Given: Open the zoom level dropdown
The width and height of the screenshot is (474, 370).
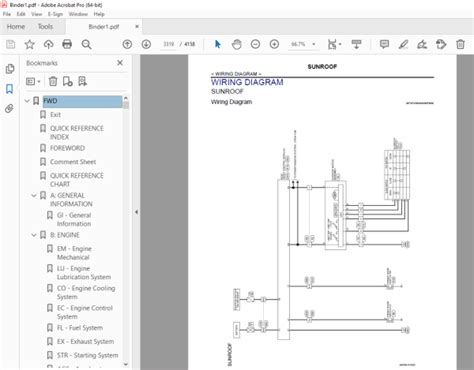Looking at the screenshot, I should pyautogui.click(x=314, y=44).
